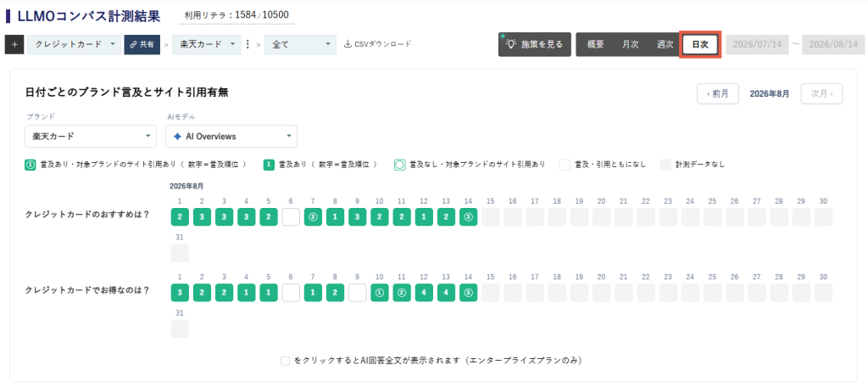Switch to the 月次 tab
This screenshot has width=868, height=387.
coord(630,44)
